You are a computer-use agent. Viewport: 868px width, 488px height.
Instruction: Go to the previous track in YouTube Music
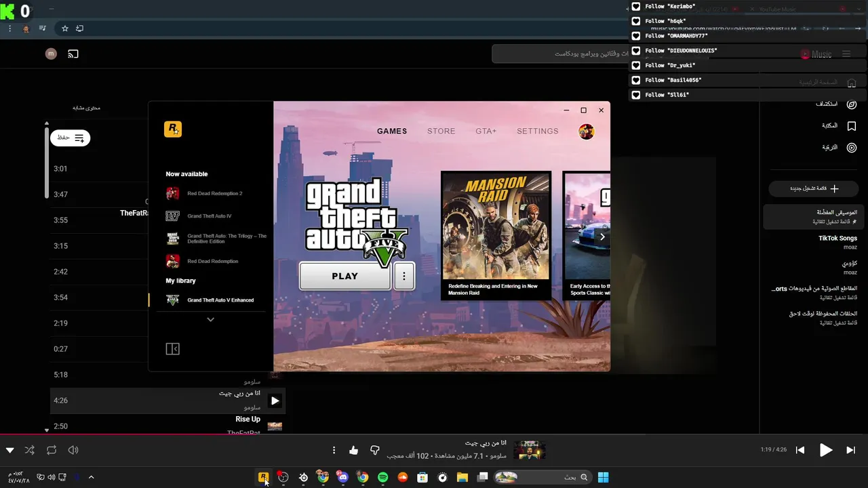(800, 450)
